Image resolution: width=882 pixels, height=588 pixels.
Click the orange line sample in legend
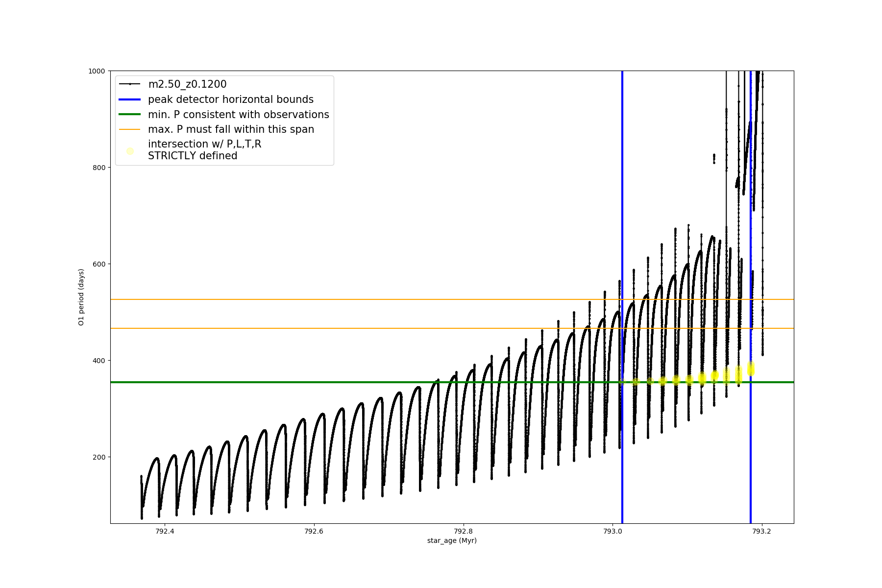point(130,129)
